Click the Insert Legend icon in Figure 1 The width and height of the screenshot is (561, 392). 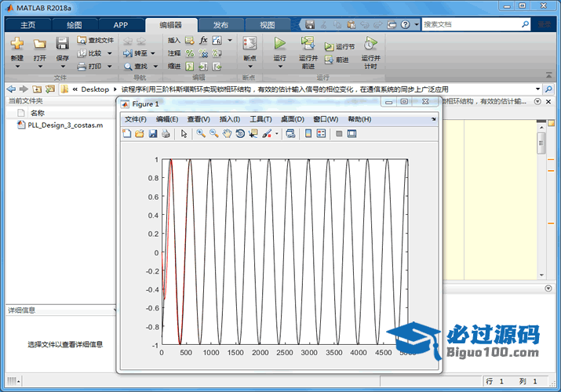321,133
